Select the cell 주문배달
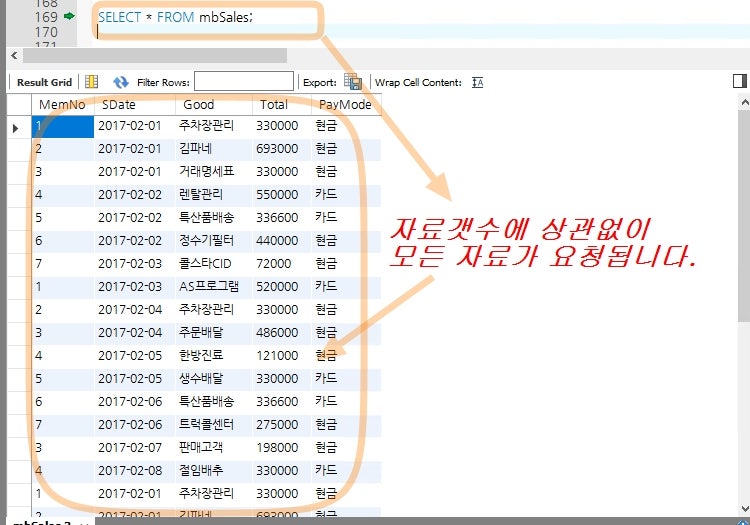This screenshot has width=750, height=525. click(x=213, y=332)
